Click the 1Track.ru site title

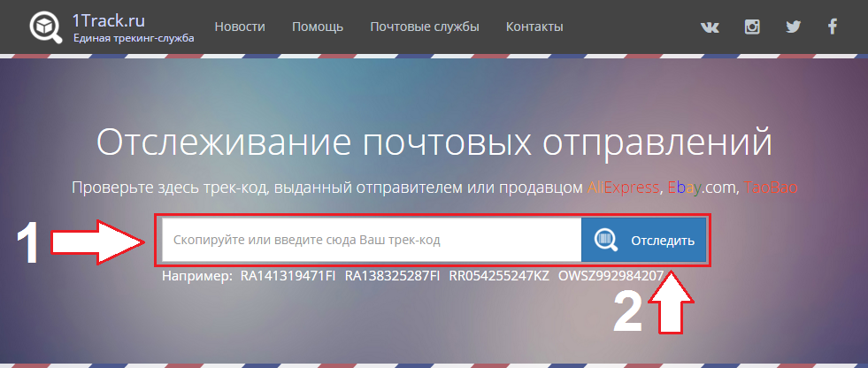[x=109, y=20]
